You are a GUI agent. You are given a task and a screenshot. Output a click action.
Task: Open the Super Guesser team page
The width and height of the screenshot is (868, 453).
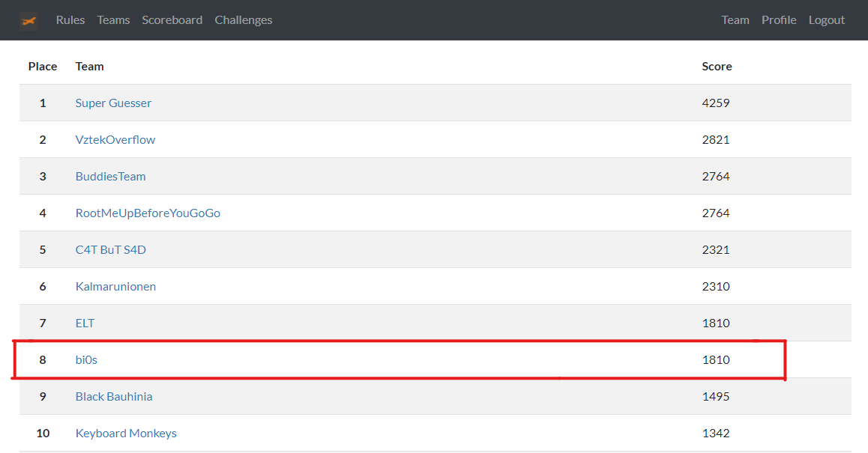pos(113,103)
